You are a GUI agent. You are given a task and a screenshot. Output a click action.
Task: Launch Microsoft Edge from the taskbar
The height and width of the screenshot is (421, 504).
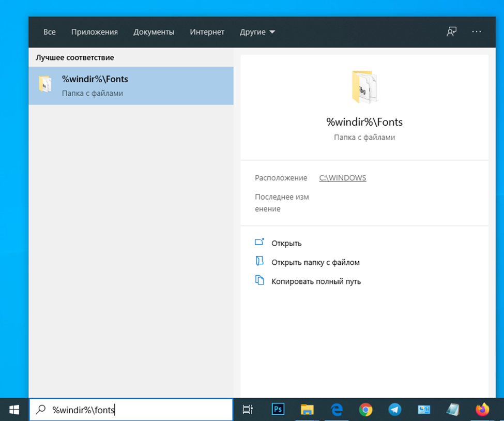337,410
